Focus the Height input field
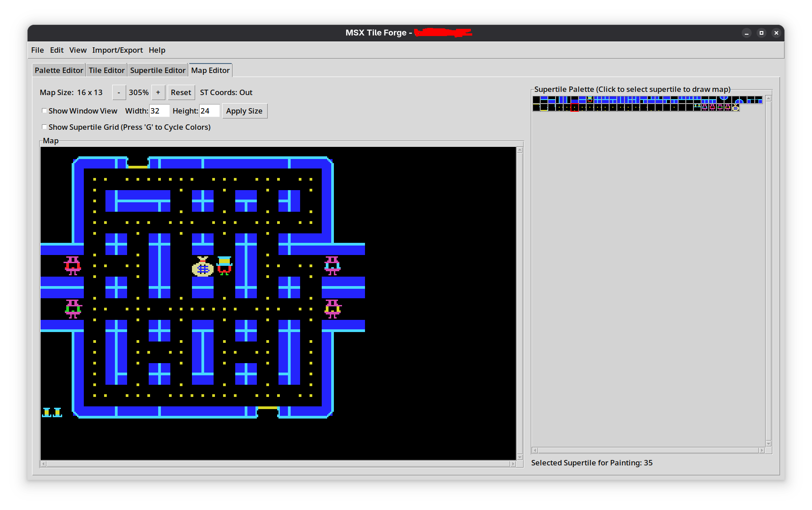 tap(209, 111)
